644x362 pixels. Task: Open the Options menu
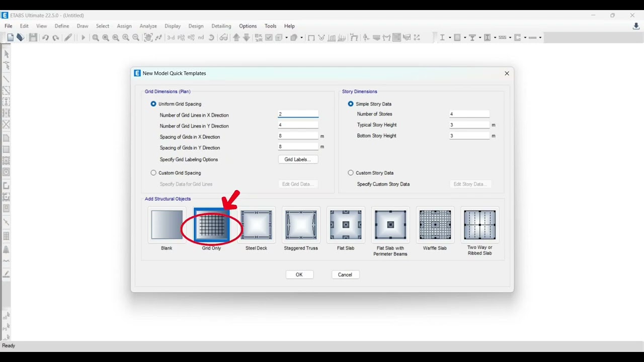pos(248,26)
